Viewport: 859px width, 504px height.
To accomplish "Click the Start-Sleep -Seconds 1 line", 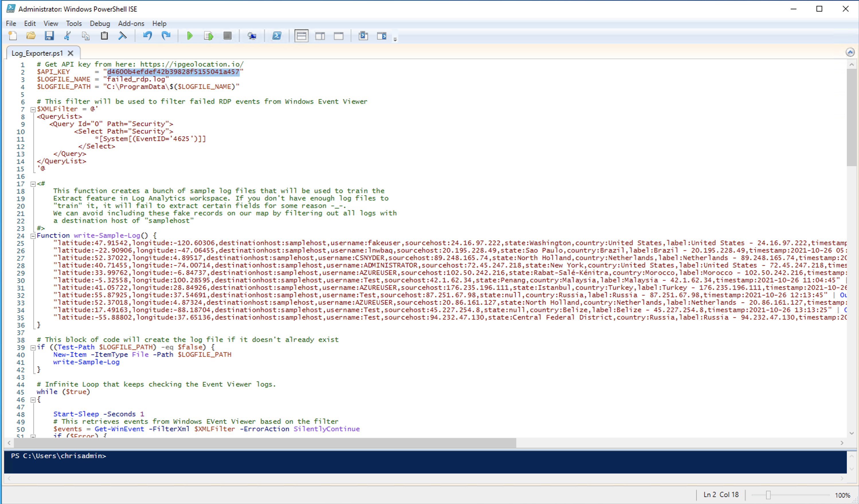I will pos(99,414).
